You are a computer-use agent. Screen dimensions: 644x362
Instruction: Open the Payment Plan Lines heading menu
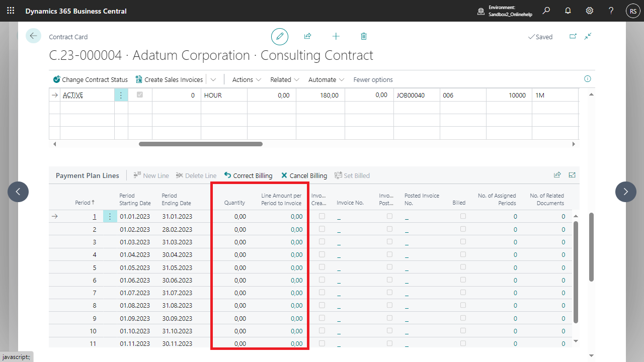pos(88,175)
